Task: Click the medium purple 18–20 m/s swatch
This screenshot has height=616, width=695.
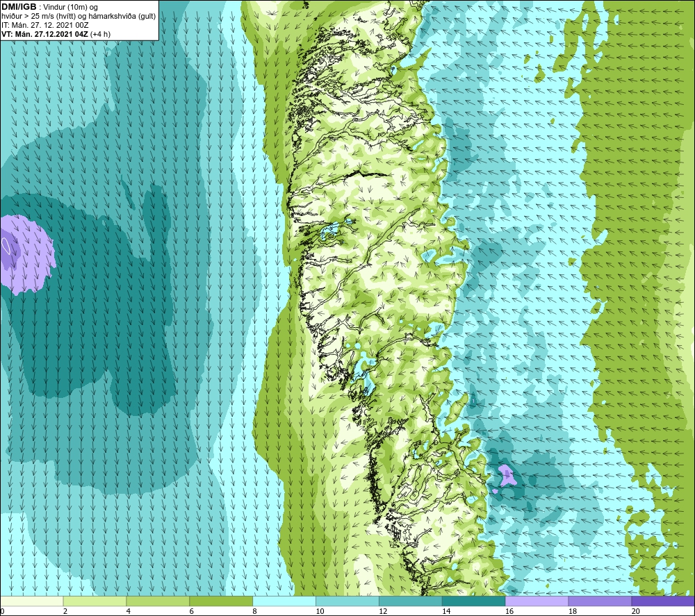Action: click(x=600, y=601)
